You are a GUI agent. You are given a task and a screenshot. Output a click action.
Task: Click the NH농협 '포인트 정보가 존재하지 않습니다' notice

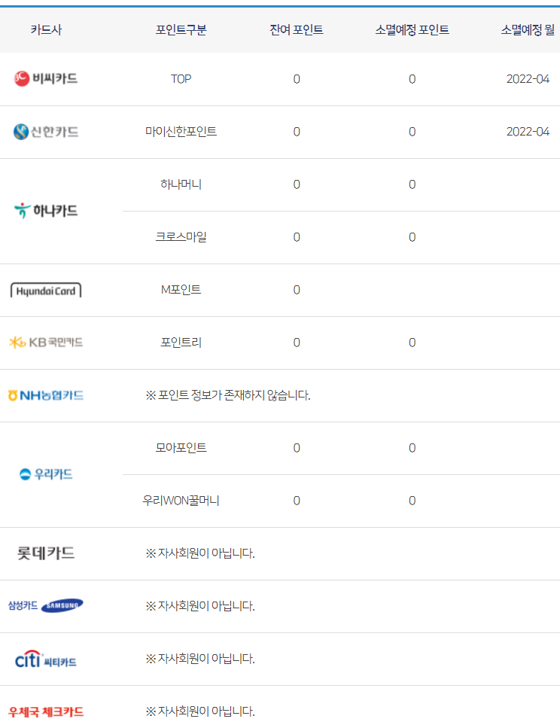point(227,395)
